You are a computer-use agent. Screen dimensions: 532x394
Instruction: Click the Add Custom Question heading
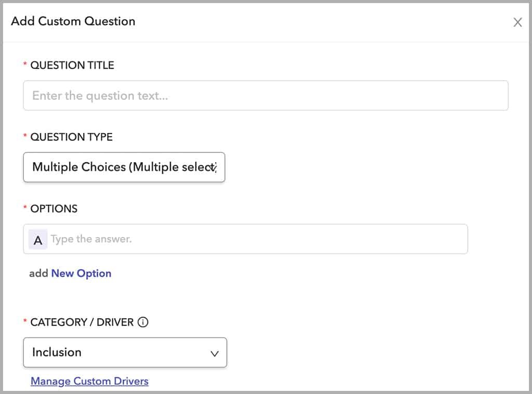point(73,21)
